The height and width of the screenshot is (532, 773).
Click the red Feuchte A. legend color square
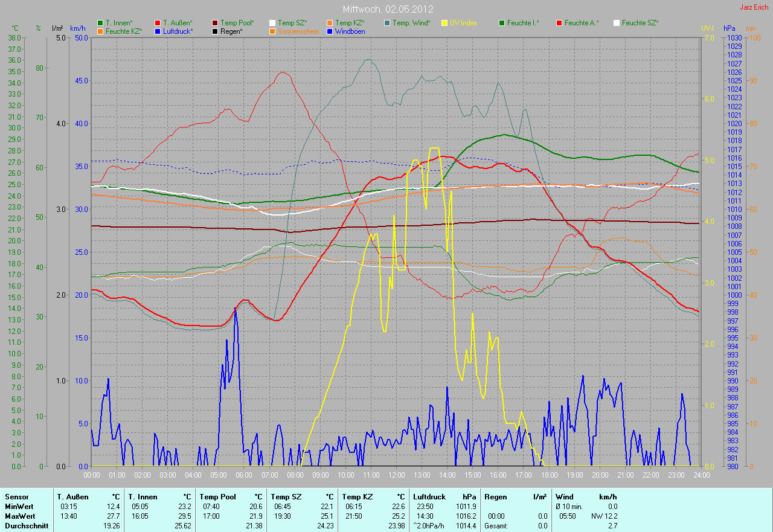559,23
